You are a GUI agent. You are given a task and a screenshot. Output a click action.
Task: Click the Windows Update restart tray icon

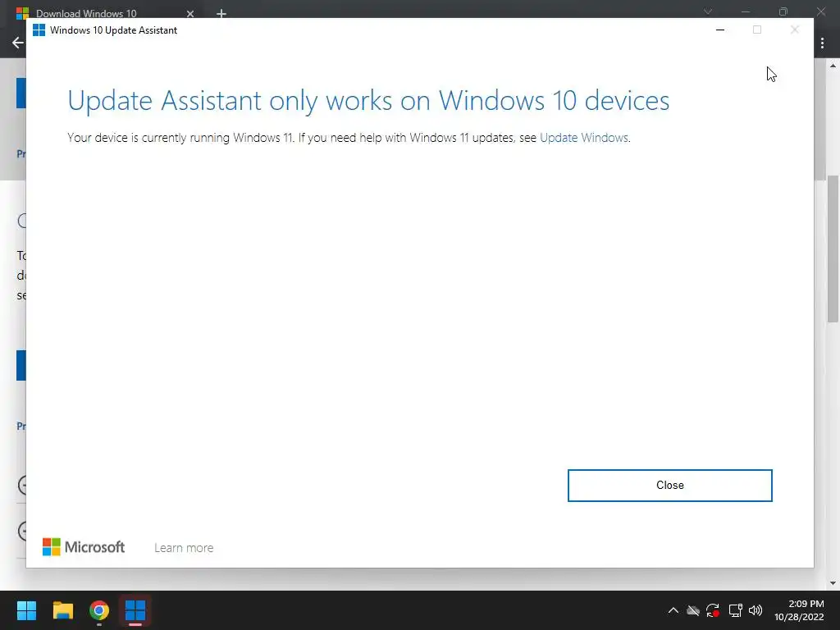[713, 610]
